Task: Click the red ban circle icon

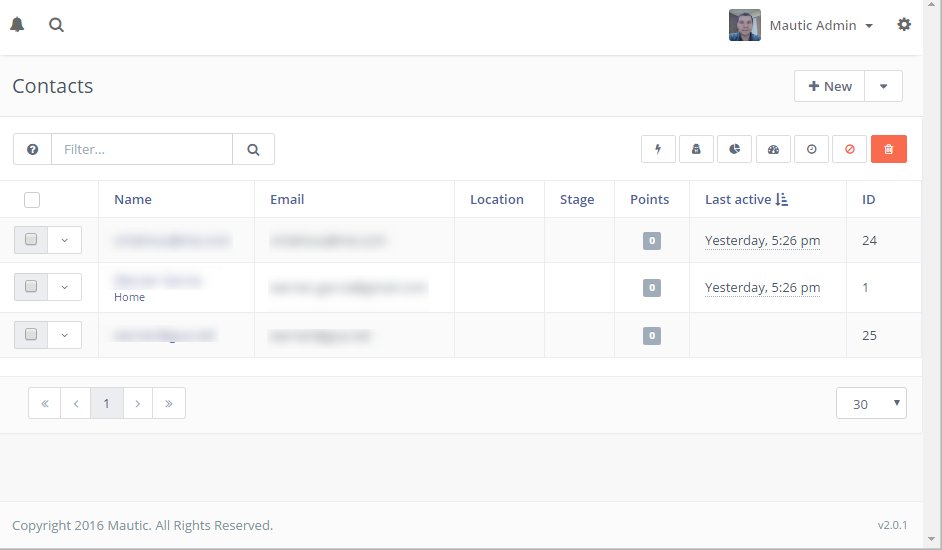Action: [x=850, y=149]
